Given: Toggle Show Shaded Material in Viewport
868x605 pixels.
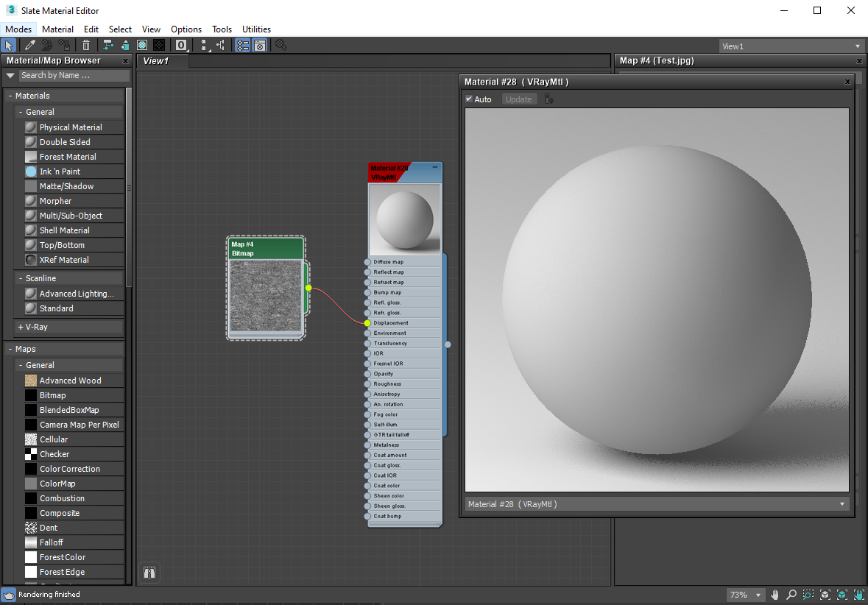Looking at the screenshot, I should point(142,45).
